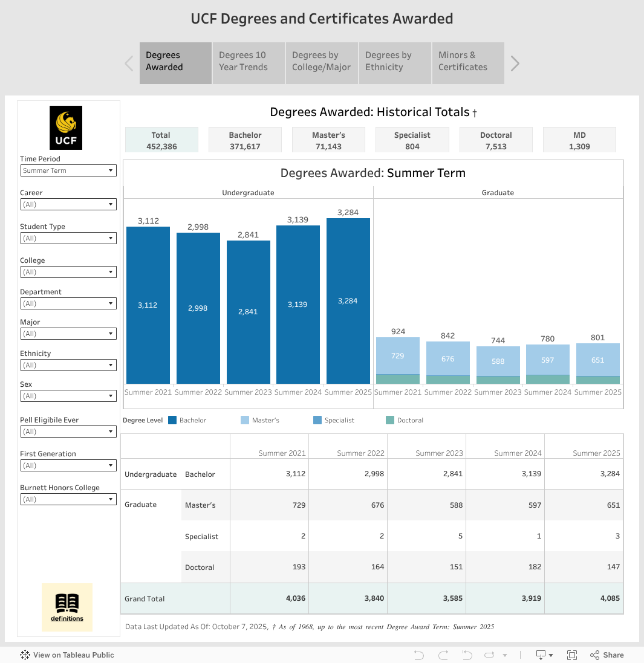Image resolution: width=644 pixels, height=663 pixels.
Task: Click the undo arrow in toolbar
Action: coord(418,655)
